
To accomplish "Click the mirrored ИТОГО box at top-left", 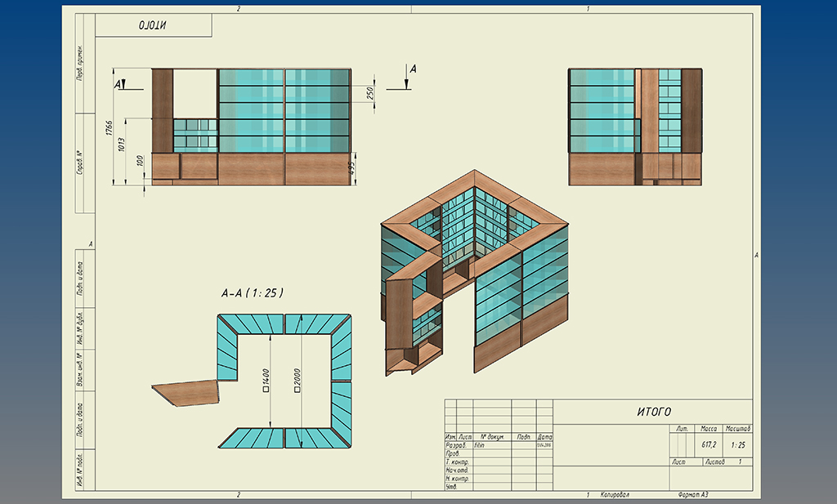I will pyautogui.click(x=153, y=25).
